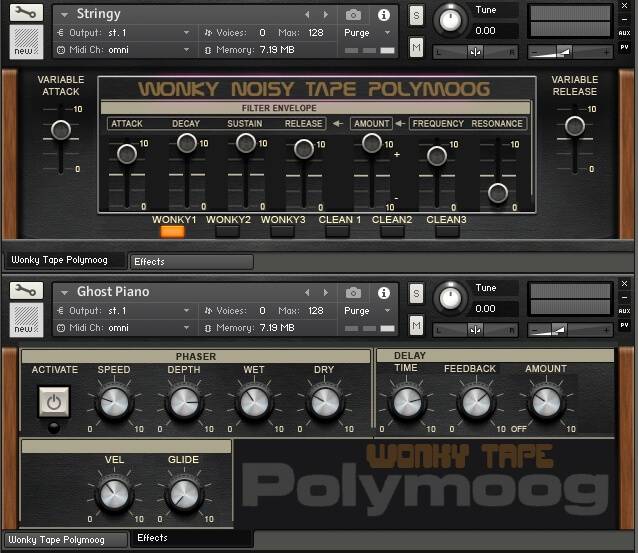Select the CLEAN 1 preset button
The image size is (638, 553).
pyautogui.click(x=339, y=231)
